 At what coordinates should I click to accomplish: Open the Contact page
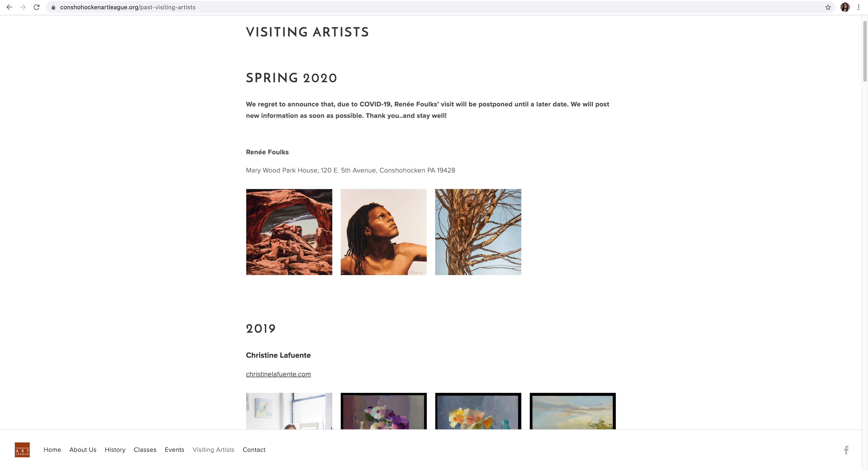pos(254,450)
